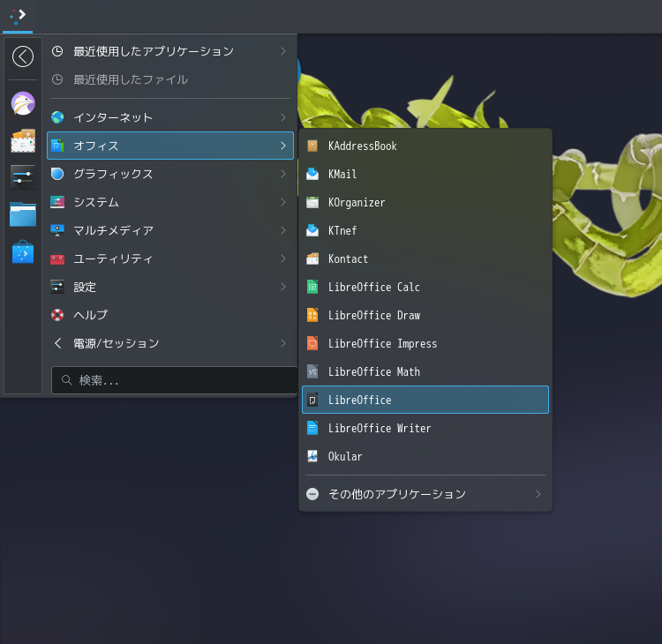The width and height of the screenshot is (662, 644).
Task: Click KMail text label
Action: [342, 174]
